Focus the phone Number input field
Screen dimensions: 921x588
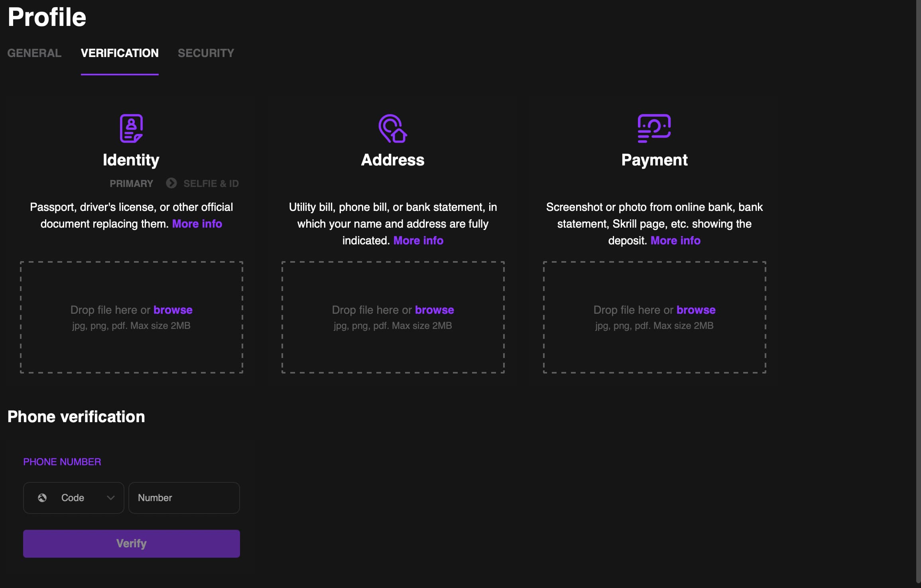tap(184, 498)
